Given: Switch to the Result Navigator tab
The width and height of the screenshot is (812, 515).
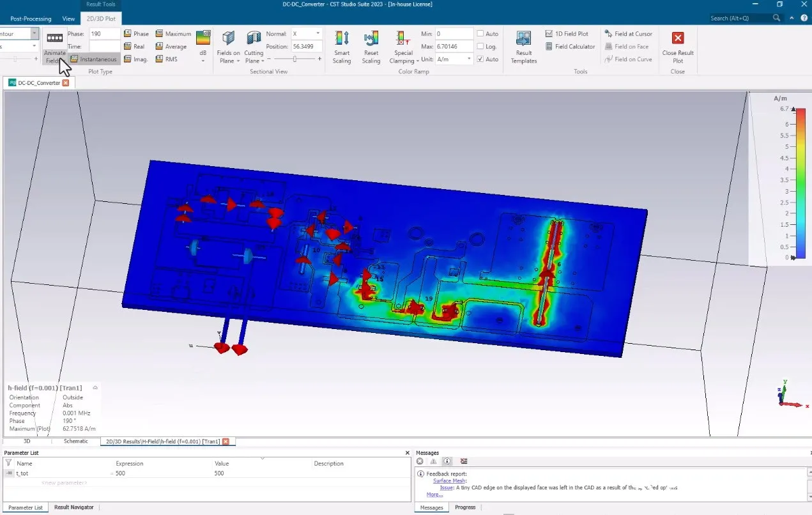Looking at the screenshot, I should 73,507.
